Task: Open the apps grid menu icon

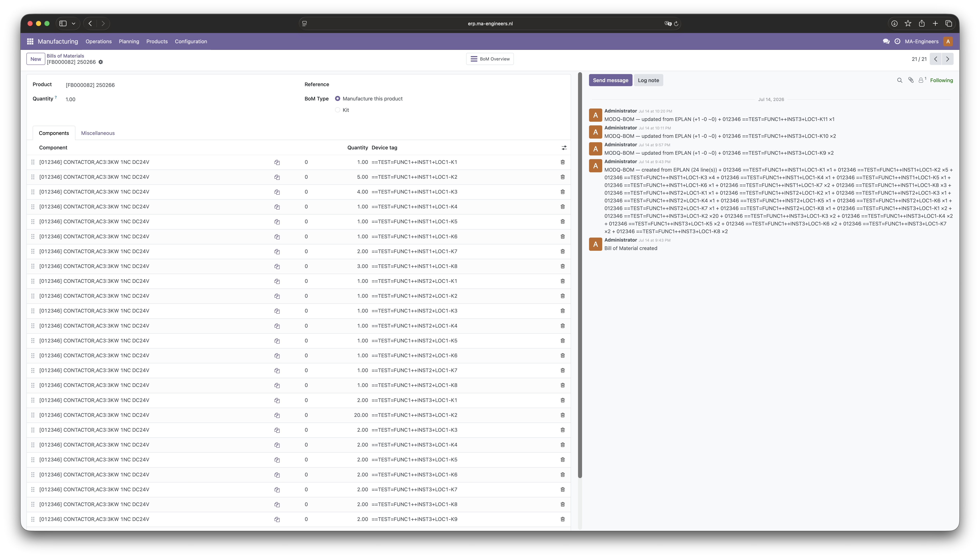Action: 30,41
